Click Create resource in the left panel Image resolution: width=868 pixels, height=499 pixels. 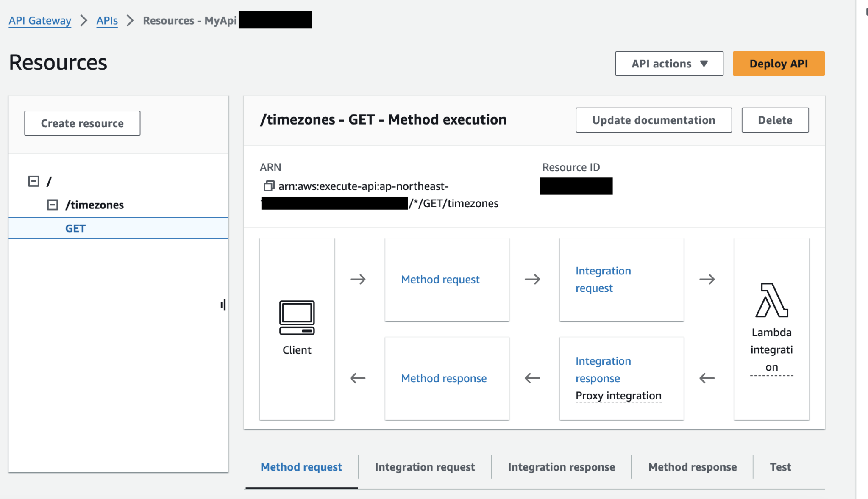(x=82, y=123)
